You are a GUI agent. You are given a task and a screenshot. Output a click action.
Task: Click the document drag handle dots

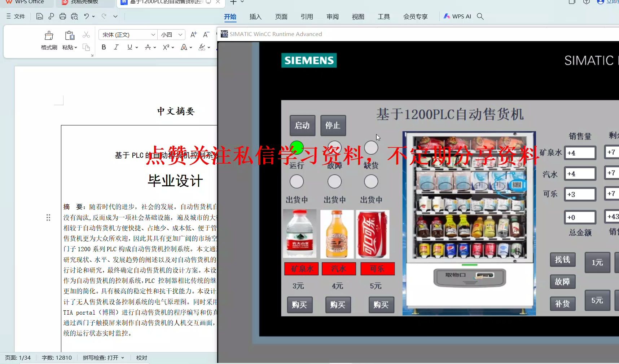coord(48,217)
